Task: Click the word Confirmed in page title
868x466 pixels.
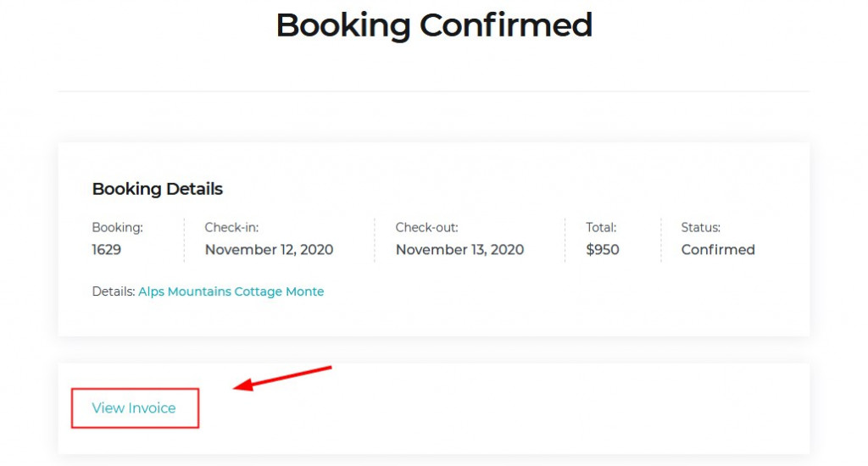Action: click(x=506, y=25)
